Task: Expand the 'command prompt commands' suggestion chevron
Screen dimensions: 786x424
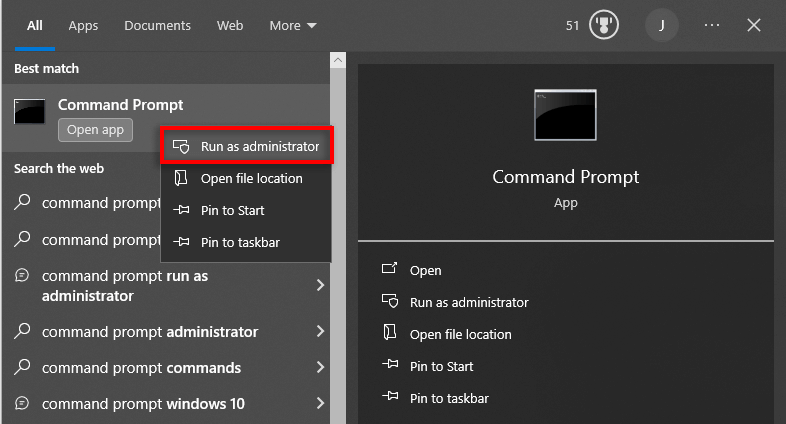Action: [320, 368]
